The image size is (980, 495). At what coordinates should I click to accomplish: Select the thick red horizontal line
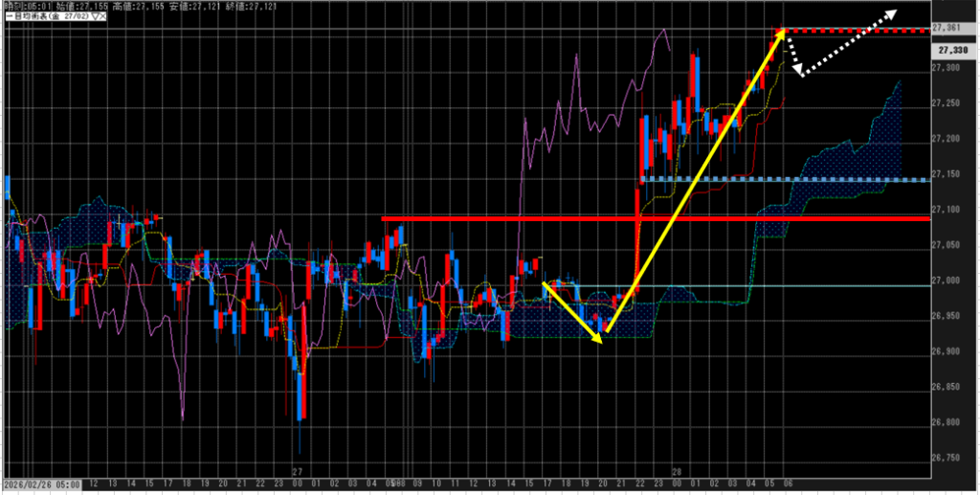574,219
